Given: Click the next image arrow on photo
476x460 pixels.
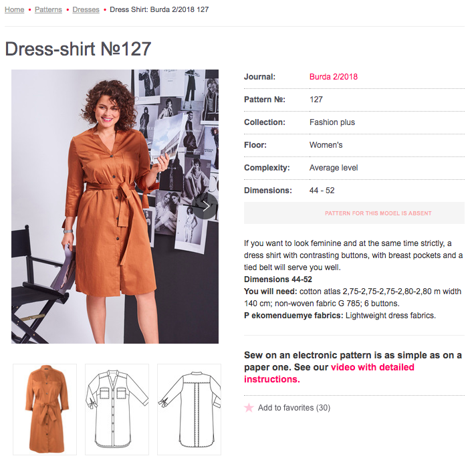Looking at the screenshot, I should 205,206.
